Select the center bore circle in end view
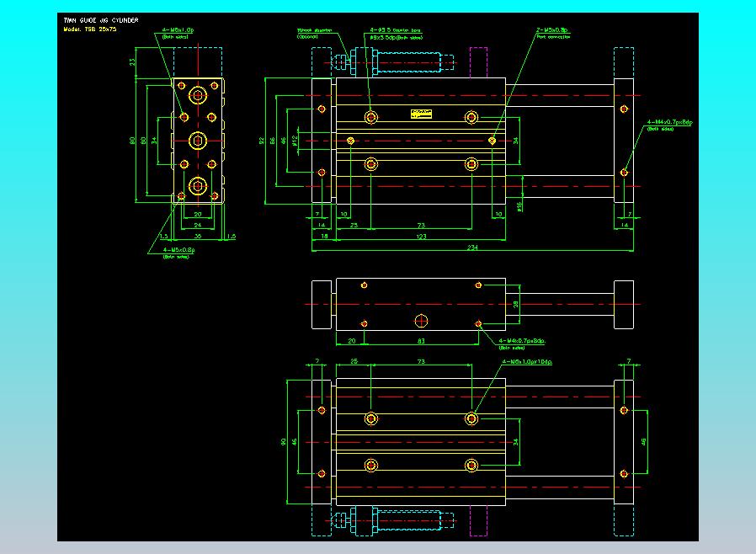This screenshot has width=756, height=554. coord(198,141)
